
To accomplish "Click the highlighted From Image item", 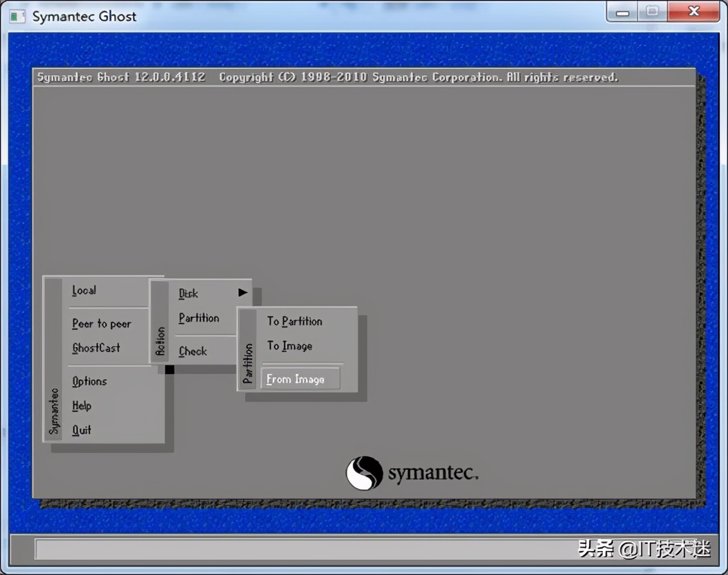I will (x=300, y=378).
